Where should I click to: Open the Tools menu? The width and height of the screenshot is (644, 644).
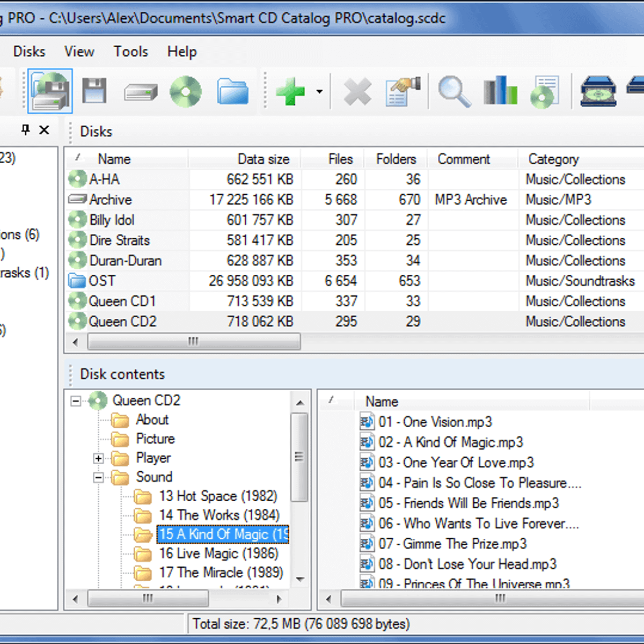130,52
